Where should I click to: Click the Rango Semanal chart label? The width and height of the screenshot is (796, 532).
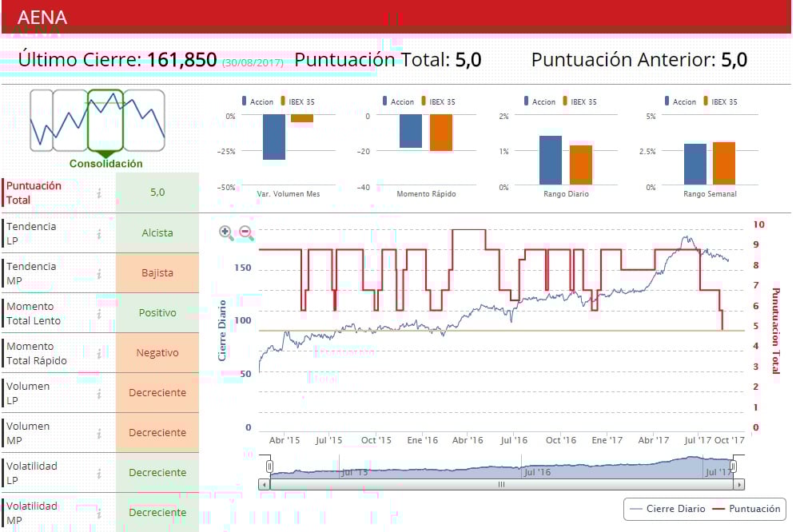pyautogui.click(x=710, y=194)
